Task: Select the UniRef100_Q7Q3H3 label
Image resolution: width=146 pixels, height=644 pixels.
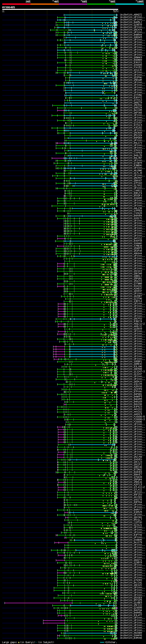Action: click(131, 580)
